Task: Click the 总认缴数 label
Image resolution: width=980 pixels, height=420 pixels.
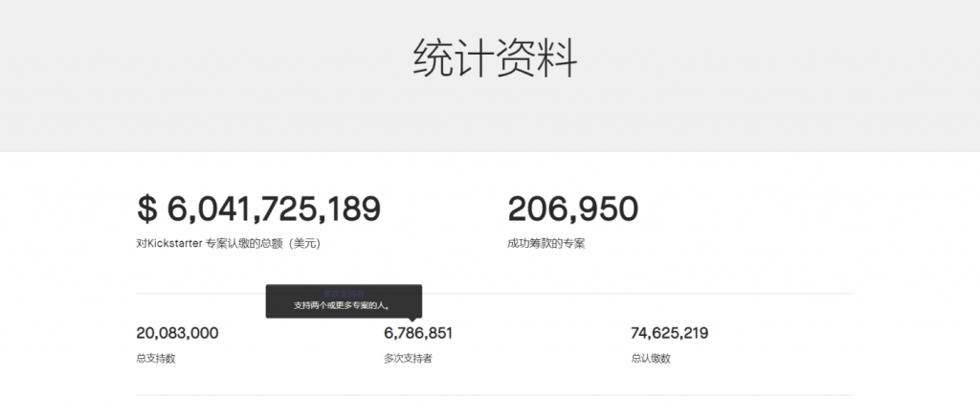Action: (x=651, y=359)
